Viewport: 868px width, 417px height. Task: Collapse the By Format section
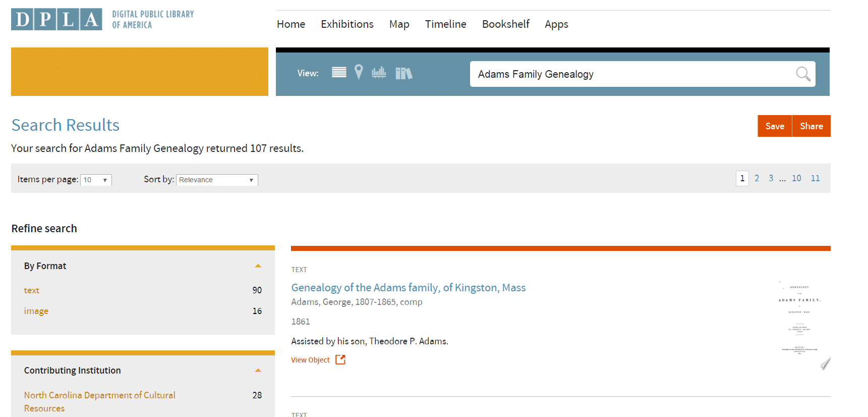(258, 266)
